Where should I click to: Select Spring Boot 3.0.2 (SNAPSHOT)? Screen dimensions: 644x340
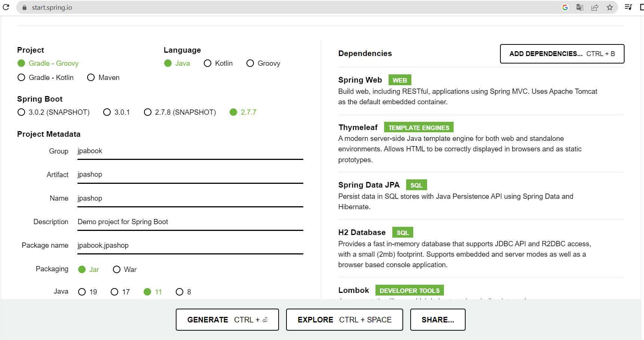(53, 112)
